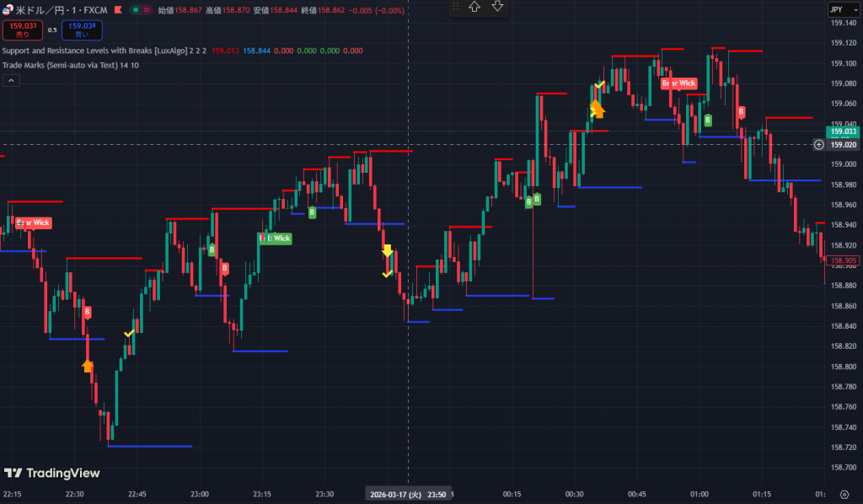The width and height of the screenshot is (863, 504).
Task: Click the 2026-03-17 23:50 time axis label
Action: tap(409, 495)
